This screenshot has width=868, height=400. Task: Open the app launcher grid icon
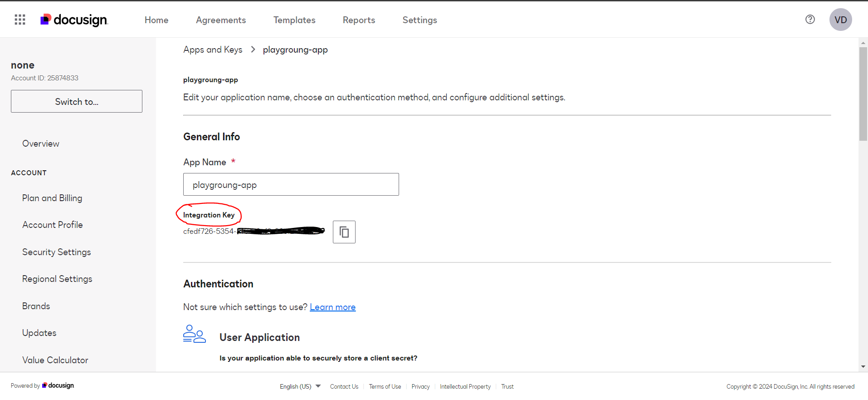[x=20, y=20]
